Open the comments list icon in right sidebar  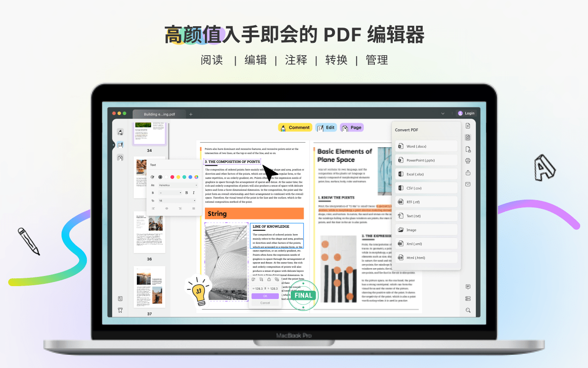pyautogui.click(x=468, y=287)
